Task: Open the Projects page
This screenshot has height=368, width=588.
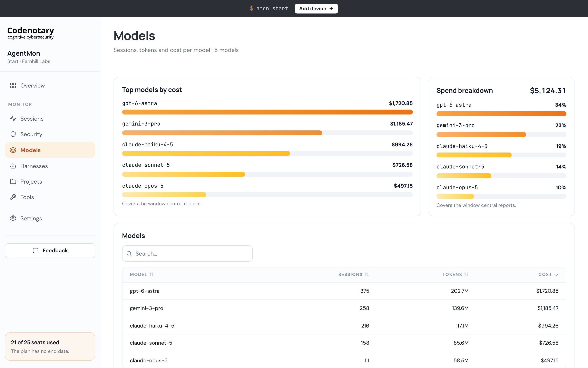Action: click(50, 182)
